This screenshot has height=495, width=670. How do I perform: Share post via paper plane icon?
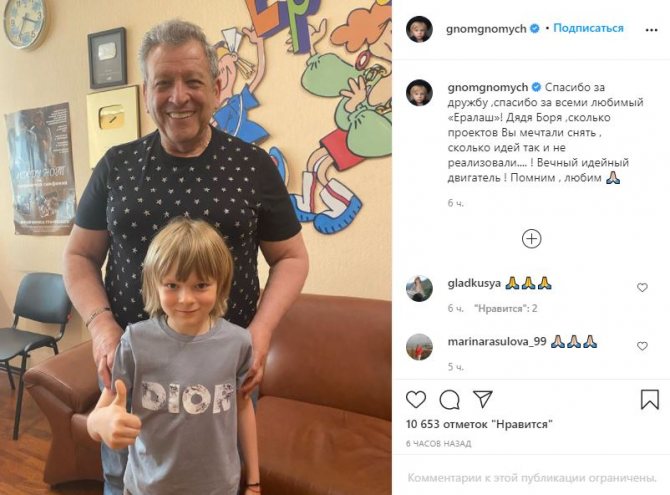(x=483, y=399)
